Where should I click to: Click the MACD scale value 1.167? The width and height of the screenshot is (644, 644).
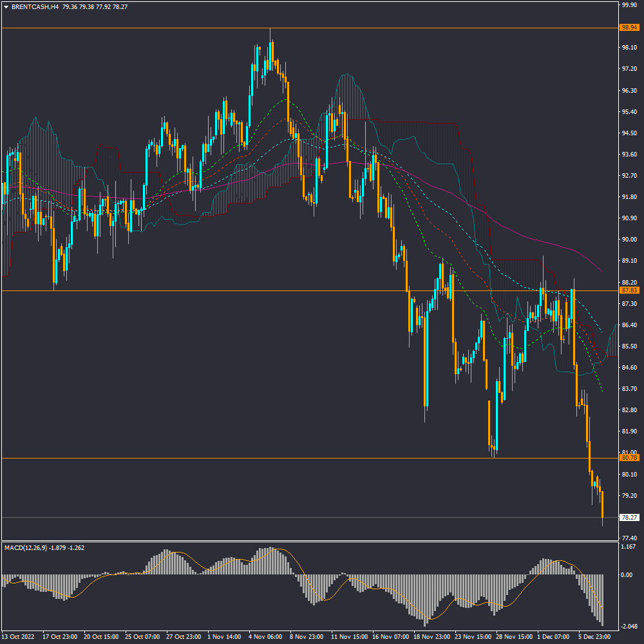[x=629, y=547]
